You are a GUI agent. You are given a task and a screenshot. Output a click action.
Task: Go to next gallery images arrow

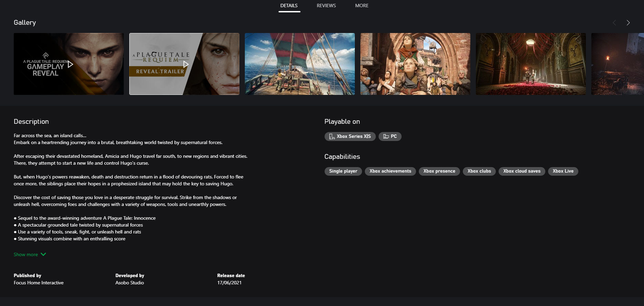(628, 23)
